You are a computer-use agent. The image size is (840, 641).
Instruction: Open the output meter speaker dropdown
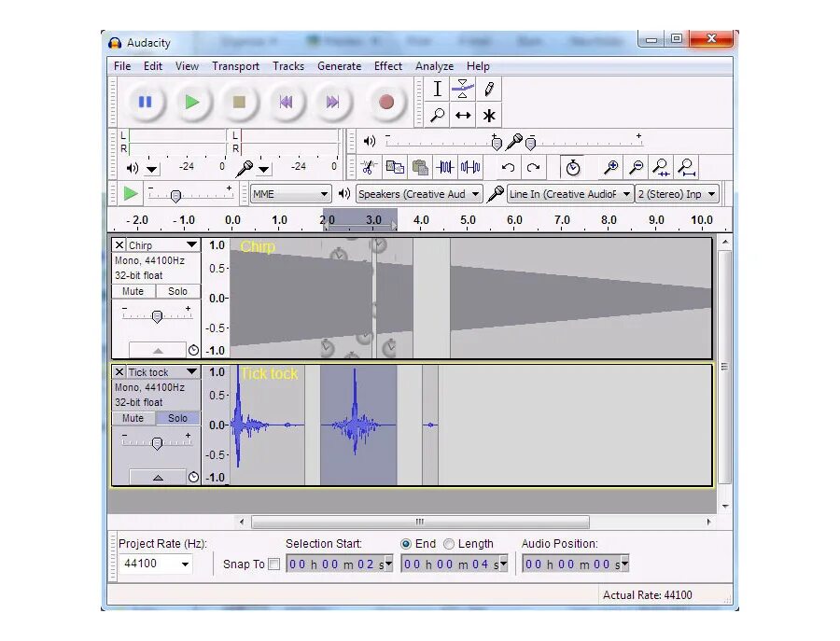(152, 170)
